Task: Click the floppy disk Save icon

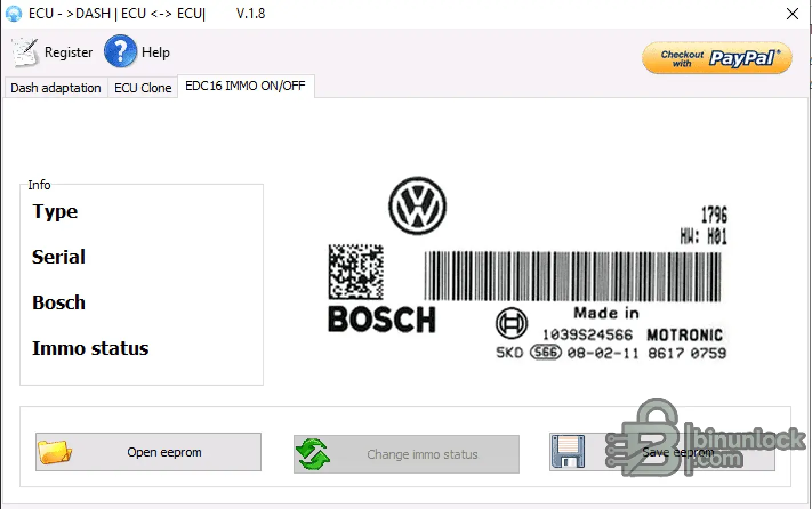Action: click(x=568, y=452)
